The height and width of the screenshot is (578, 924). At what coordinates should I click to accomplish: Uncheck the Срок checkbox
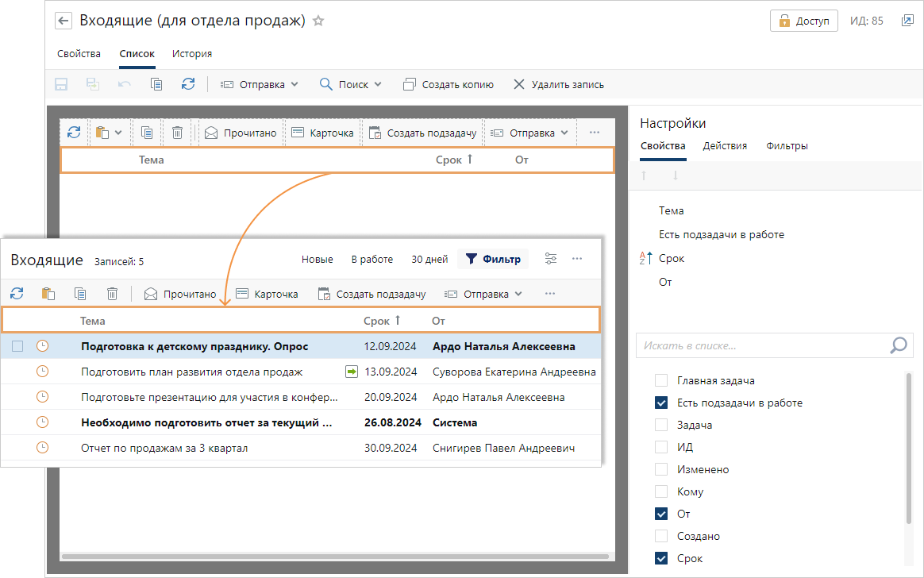point(661,559)
